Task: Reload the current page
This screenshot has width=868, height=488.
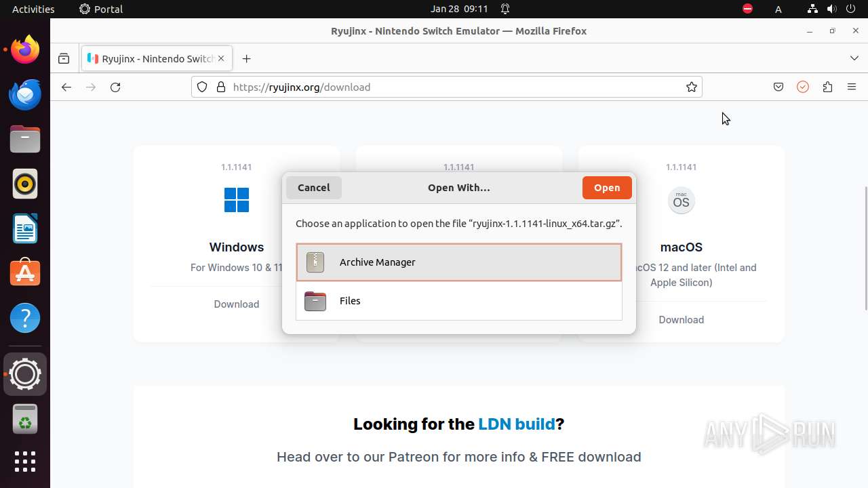Action: [115, 87]
